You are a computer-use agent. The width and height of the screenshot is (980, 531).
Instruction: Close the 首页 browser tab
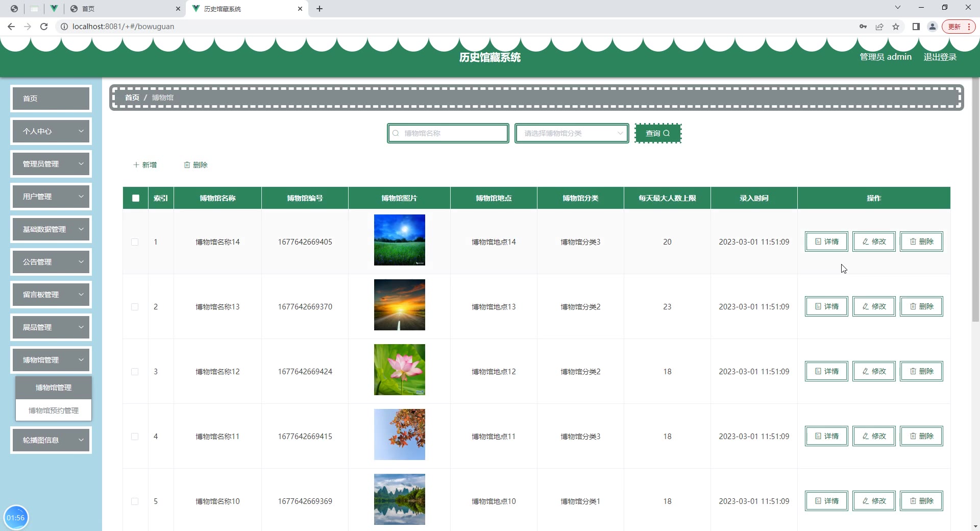click(x=178, y=9)
